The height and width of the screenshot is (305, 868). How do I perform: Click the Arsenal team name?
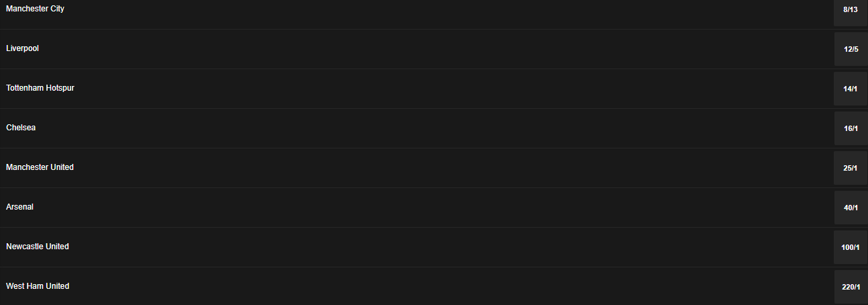(x=19, y=207)
